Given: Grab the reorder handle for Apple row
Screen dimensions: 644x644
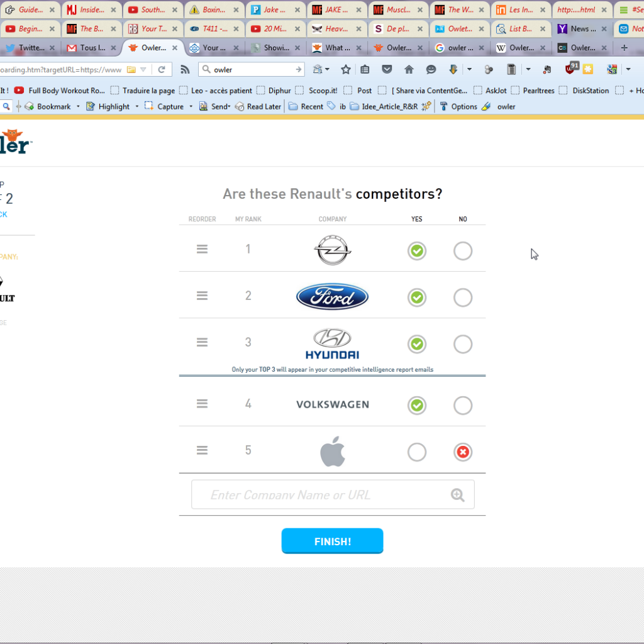Looking at the screenshot, I should click(x=202, y=450).
